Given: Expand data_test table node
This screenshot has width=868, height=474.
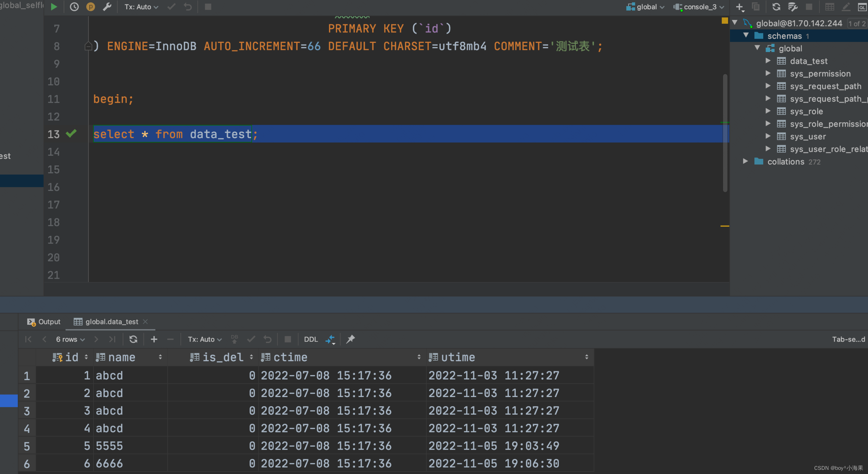Looking at the screenshot, I should point(768,61).
